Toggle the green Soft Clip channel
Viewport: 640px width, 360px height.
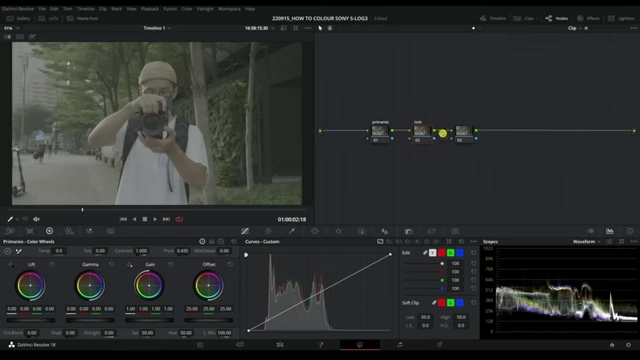point(451,303)
